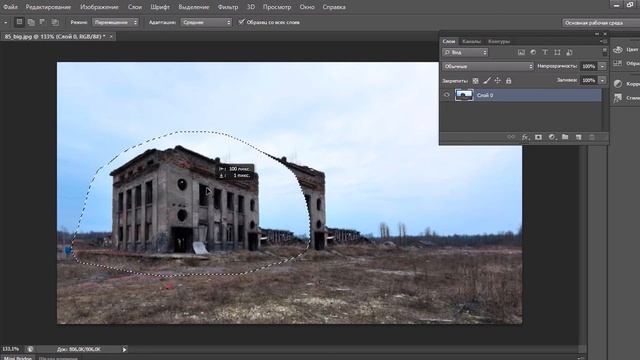Open the 3D menu
Viewport: 640px width, 360px height.
tap(251, 7)
